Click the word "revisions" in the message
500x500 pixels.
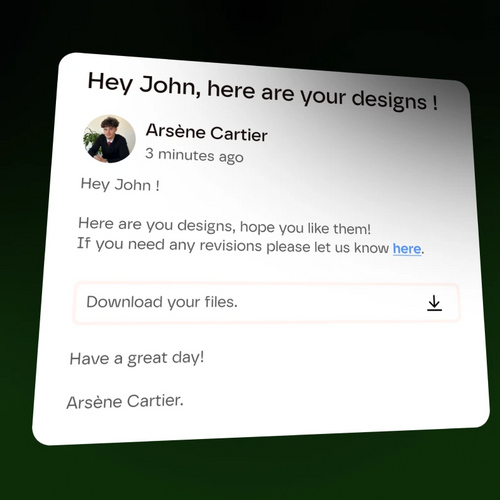pos(230,246)
